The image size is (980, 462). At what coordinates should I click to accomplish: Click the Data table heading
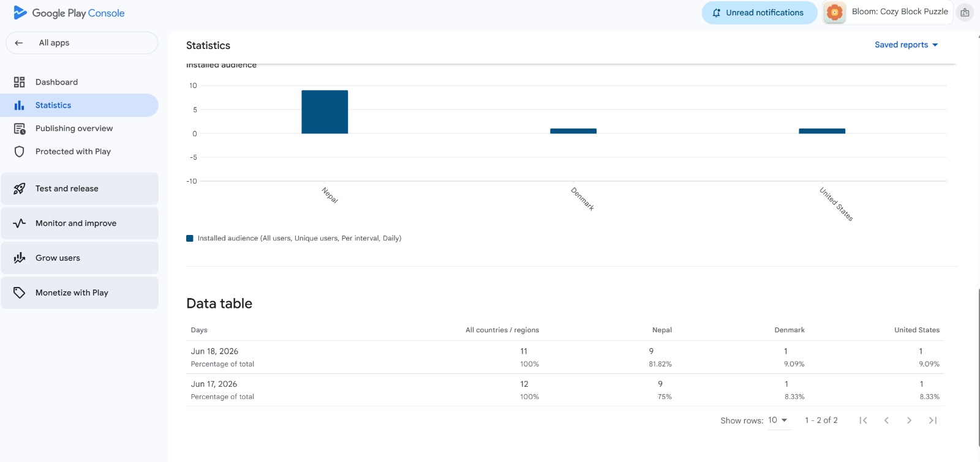tap(219, 304)
